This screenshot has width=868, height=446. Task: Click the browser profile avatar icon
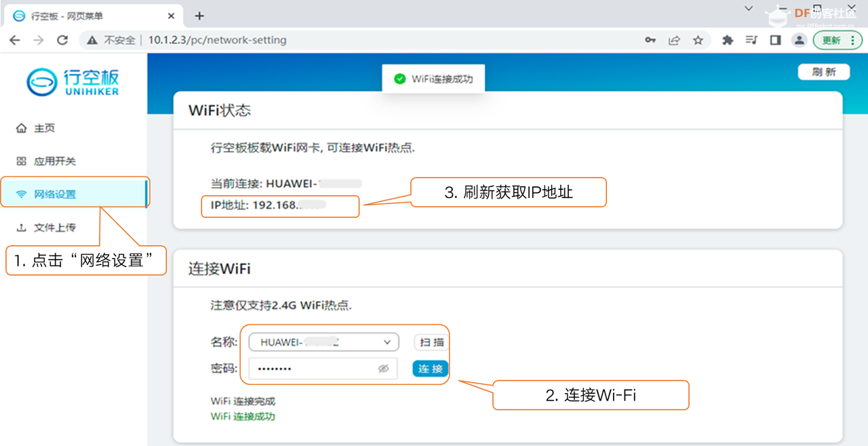(x=799, y=40)
